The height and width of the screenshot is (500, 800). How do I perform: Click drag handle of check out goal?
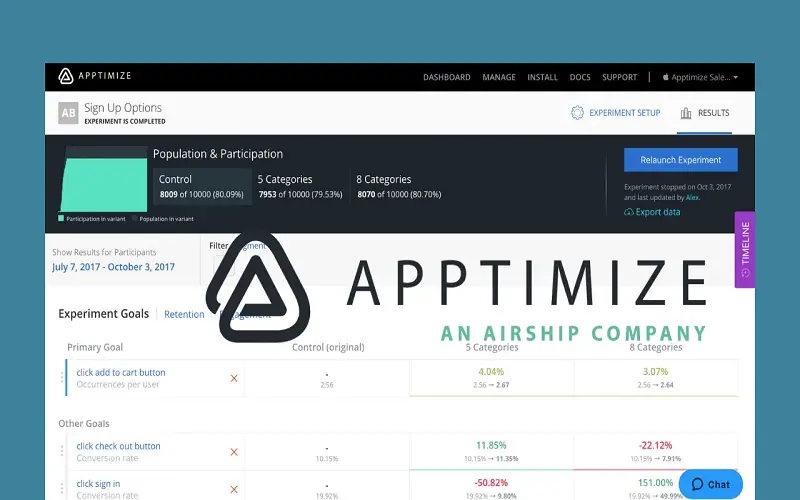62,452
